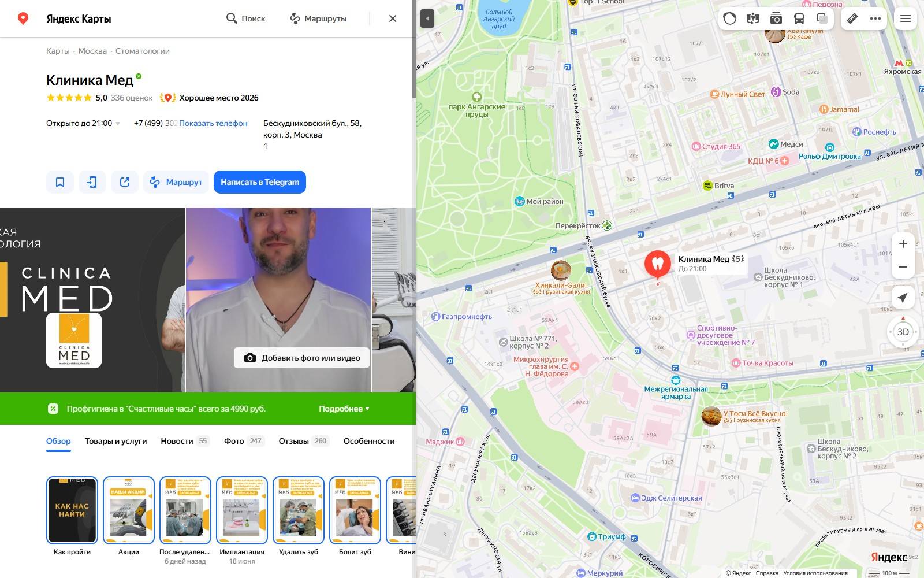Click the left panel vertical scrollbar
This screenshot has height=578, width=924.
(x=414, y=49)
